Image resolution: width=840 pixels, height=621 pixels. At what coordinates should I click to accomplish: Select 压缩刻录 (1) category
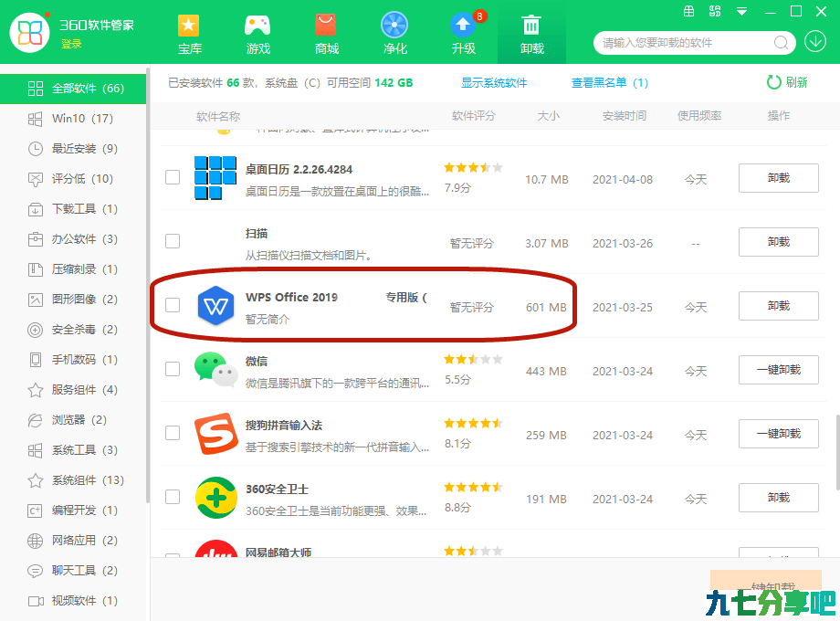tap(73, 269)
